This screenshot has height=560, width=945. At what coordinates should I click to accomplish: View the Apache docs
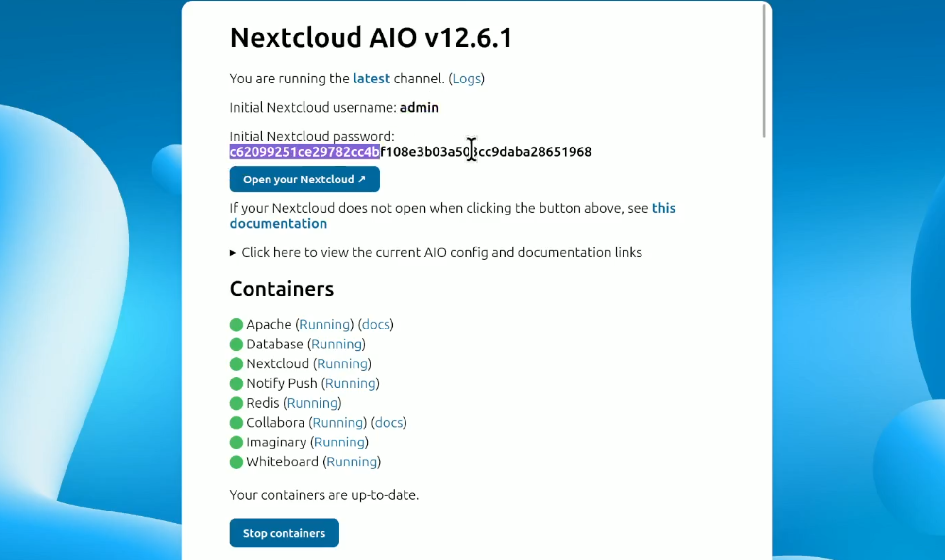(375, 324)
